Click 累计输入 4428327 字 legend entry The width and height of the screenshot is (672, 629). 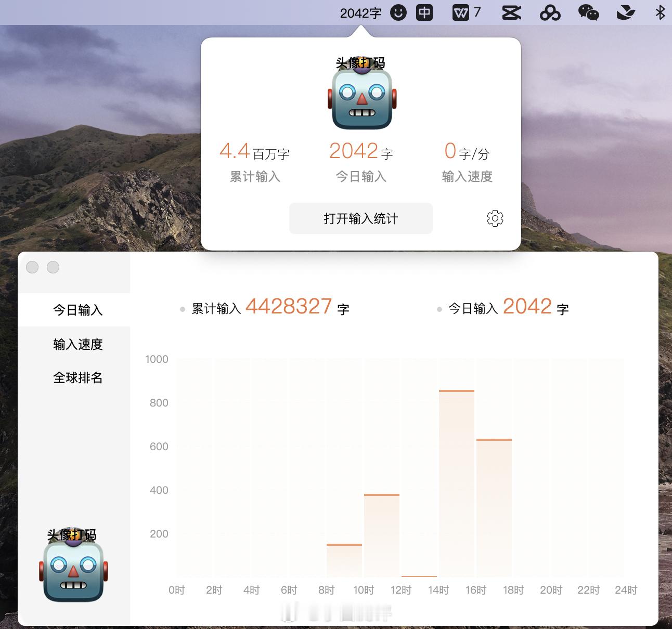click(265, 307)
